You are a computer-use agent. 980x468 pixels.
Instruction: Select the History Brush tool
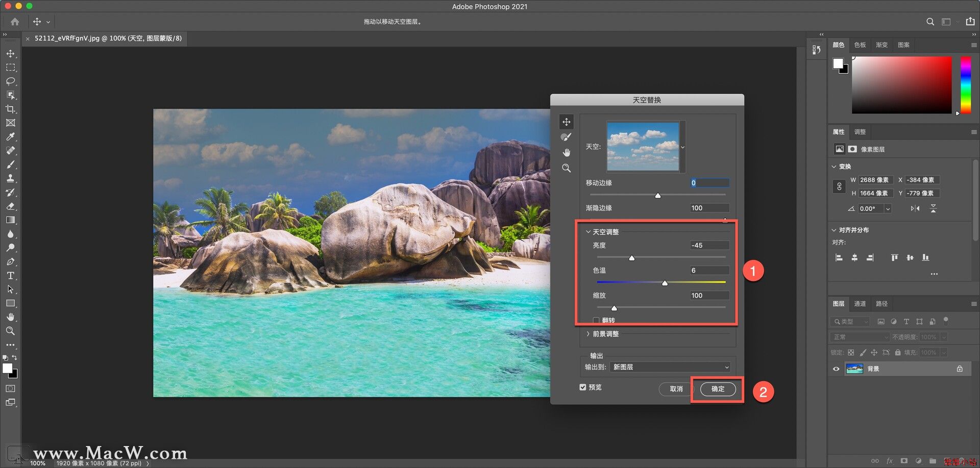10,192
